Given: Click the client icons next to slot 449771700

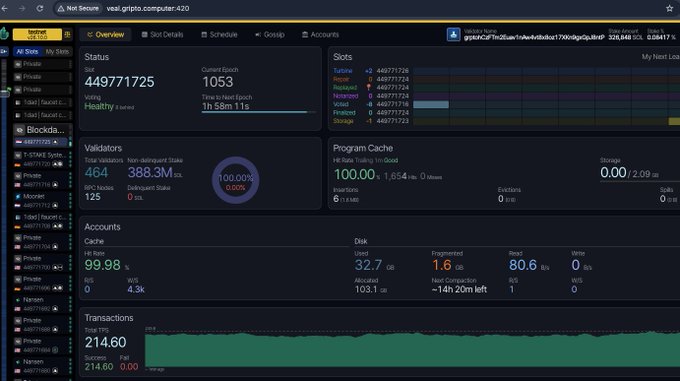Looking at the screenshot, I should pyautogui.click(x=58, y=267).
